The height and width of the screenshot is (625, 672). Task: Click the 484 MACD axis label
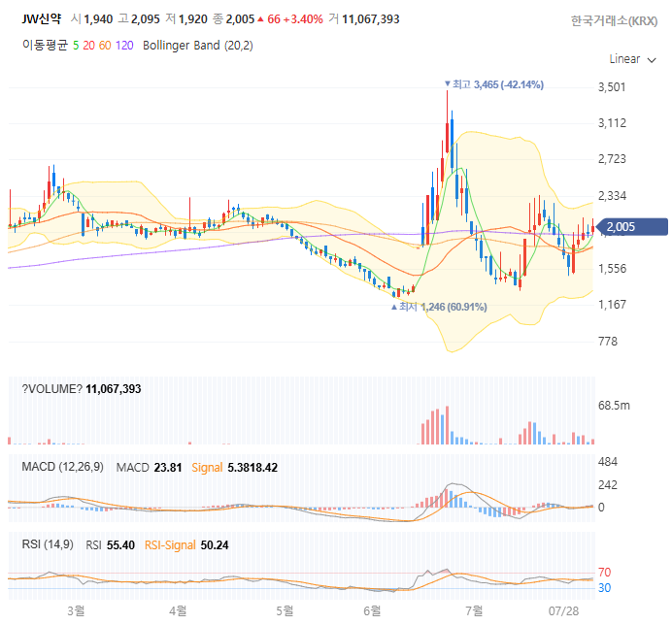coord(608,462)
